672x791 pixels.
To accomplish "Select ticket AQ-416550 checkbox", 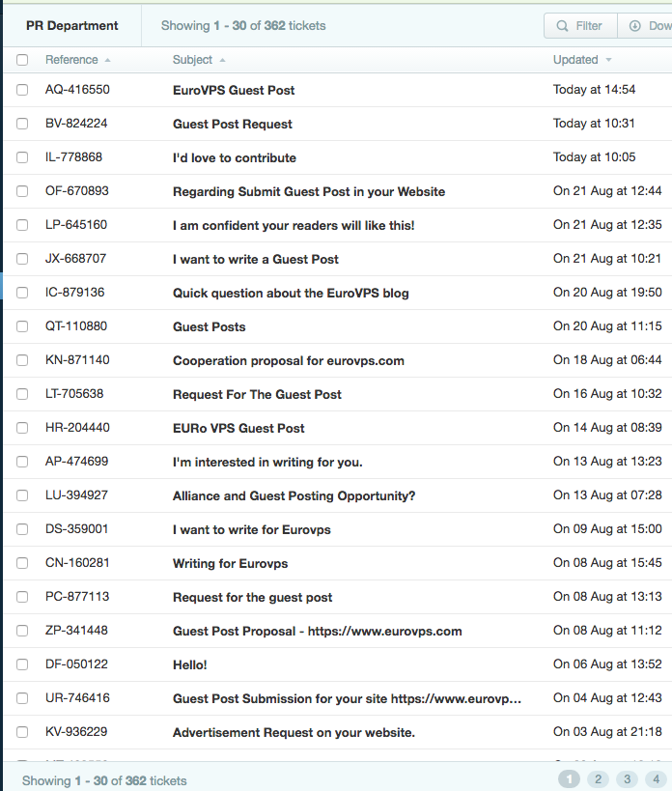I will [x=22, y=90].
